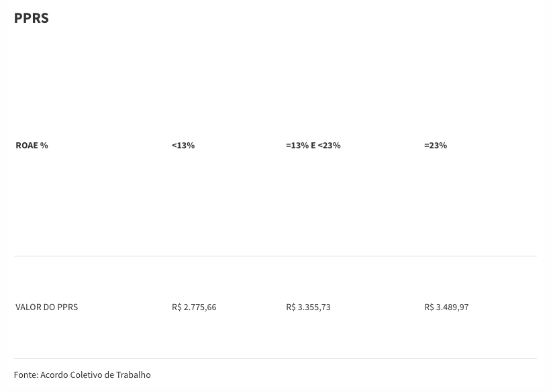Click the word Fonte in the footnote
Image resolution: width=553 pixels, height=392 pixels.
(26, 375)
